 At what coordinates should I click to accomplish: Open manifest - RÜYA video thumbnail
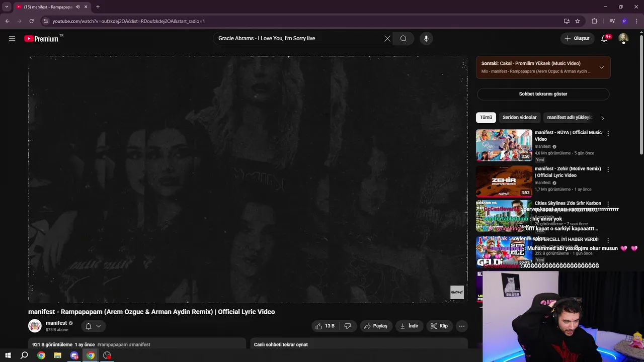coord(504,145)
